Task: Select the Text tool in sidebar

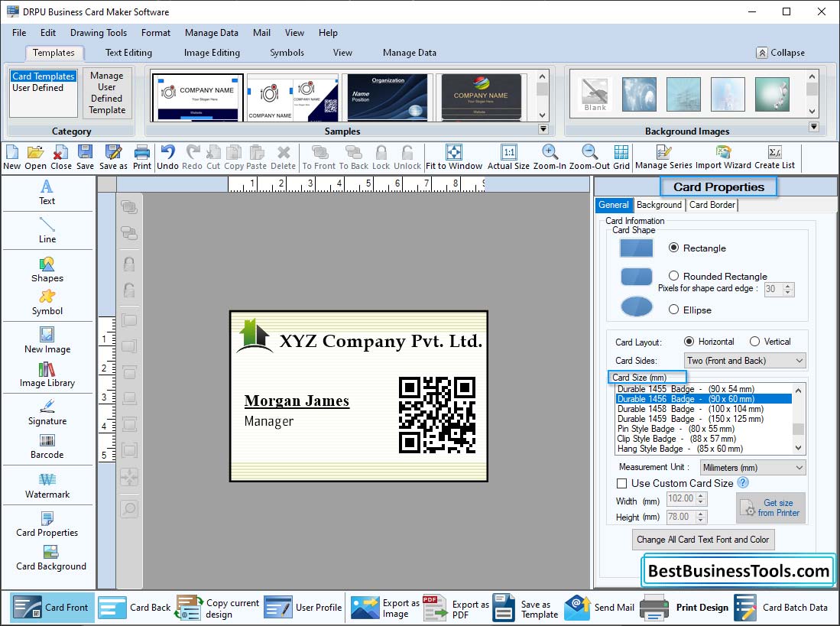Action: [47, 193]
